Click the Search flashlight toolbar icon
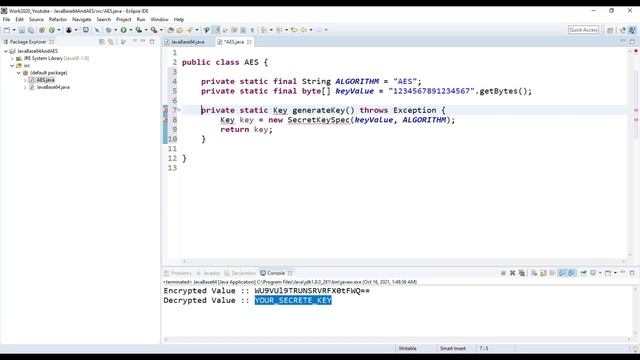This screenshot has width=640, height=360. click(189, 30)
